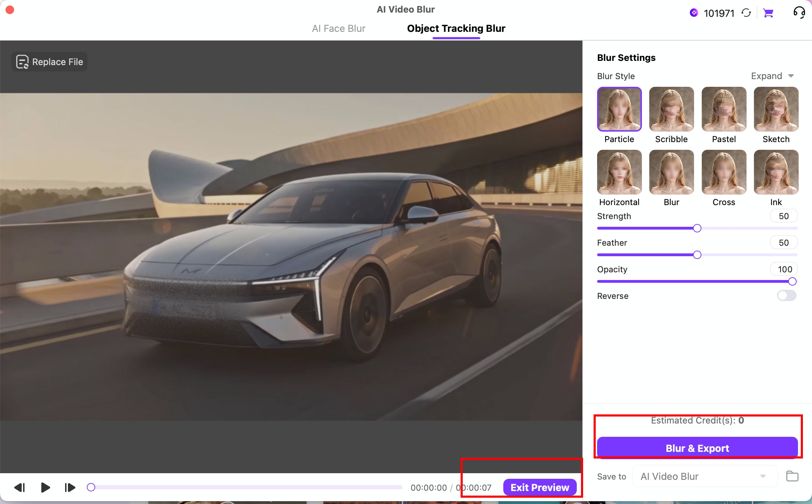
Task: Pick the Horizontal blur style
Action: point(619,172)
